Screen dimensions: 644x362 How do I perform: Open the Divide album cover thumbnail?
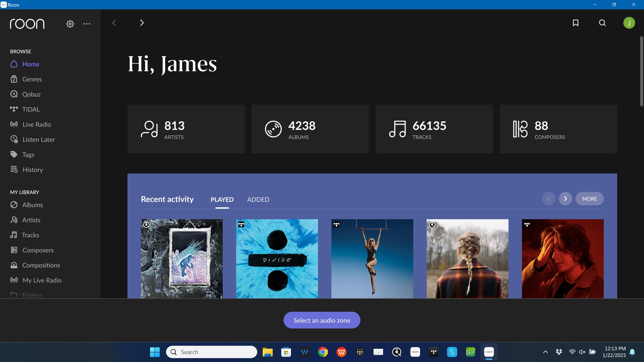click(x=277, y=258)
